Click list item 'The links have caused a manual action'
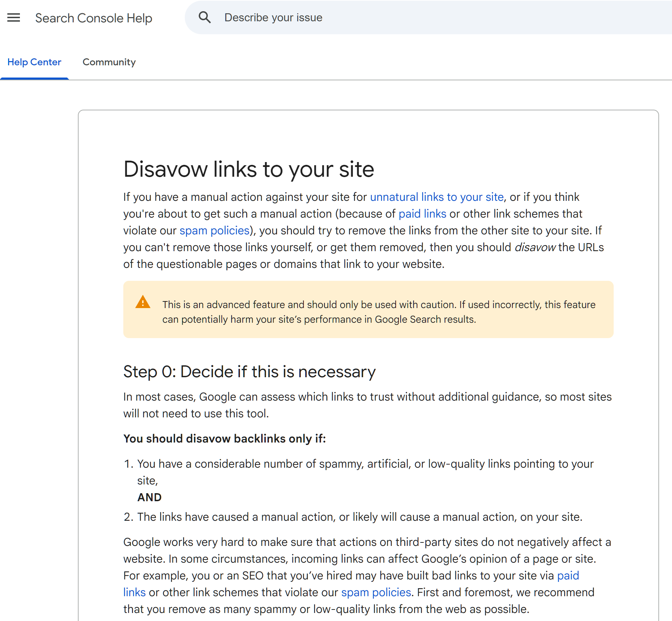 [359, 517]
